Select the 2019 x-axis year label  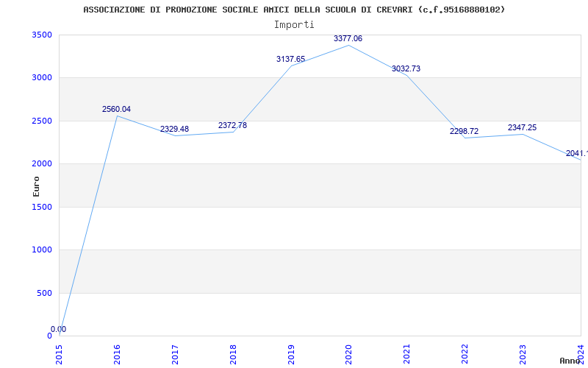291,354
